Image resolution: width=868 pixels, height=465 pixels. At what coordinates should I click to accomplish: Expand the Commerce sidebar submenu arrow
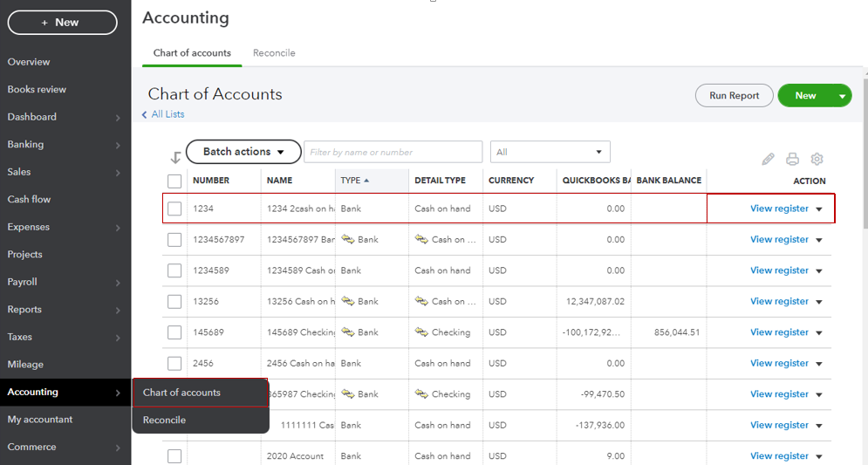point(118,448)
